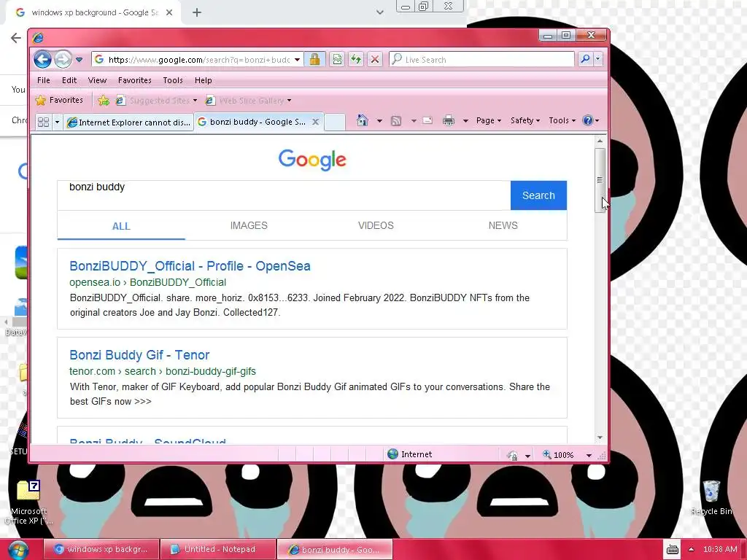Viewport: 747px width, 560px height.
Task: Open the Page command bar menu
Action: [489, 120]
